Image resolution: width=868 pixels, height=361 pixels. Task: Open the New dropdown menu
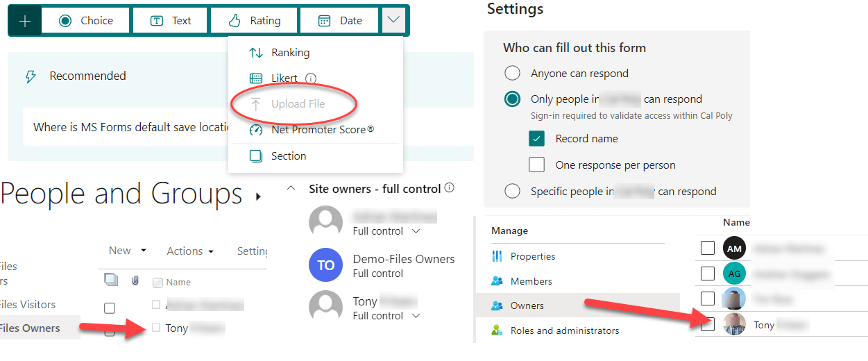click(128, 251)
